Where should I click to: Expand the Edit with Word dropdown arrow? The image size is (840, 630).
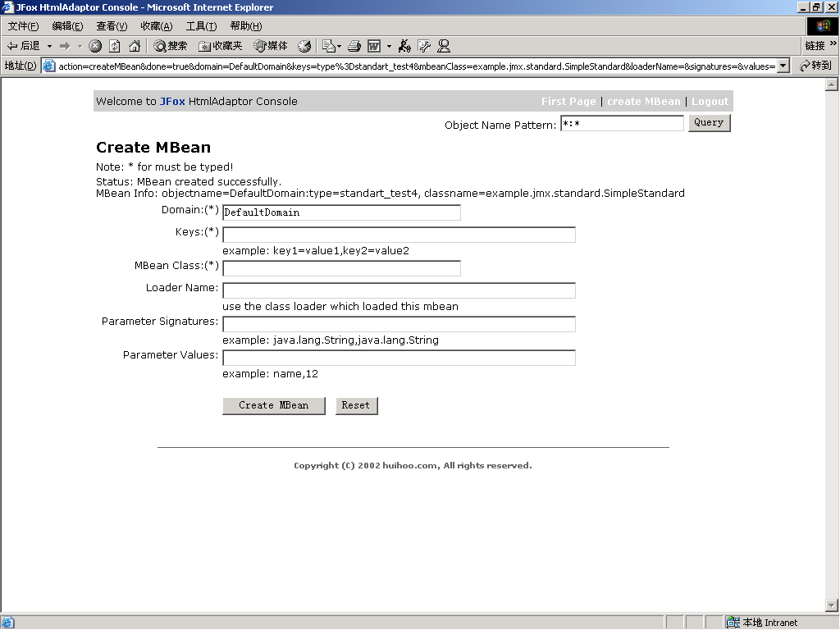click(x=389, y=46)
